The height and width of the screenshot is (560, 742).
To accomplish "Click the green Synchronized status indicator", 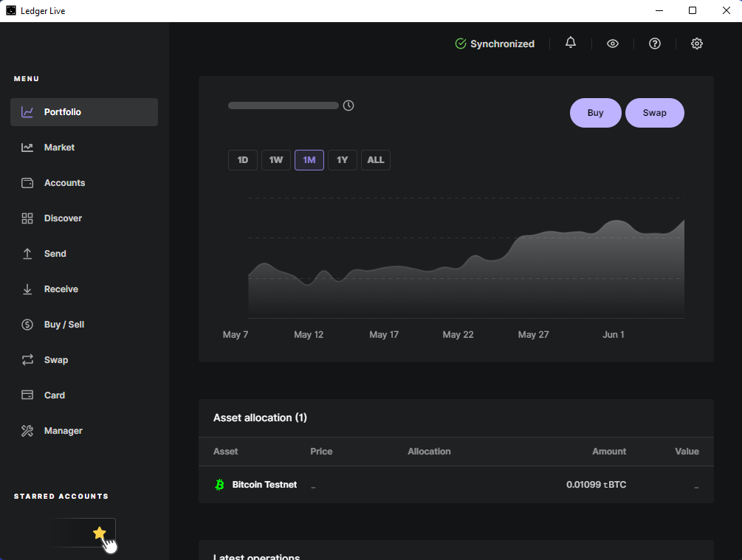I will pos(495,44).
